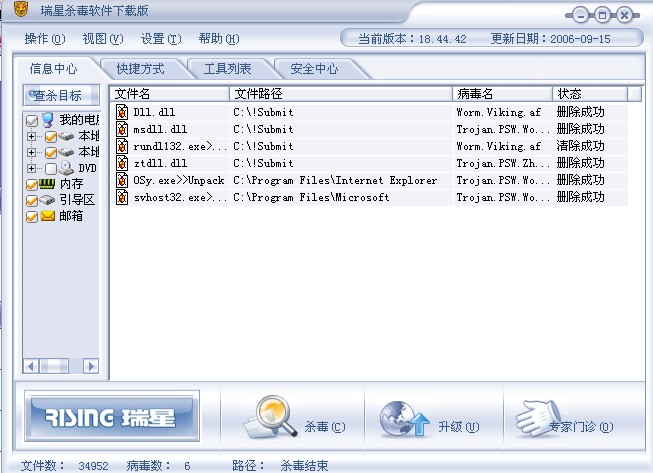
Task: Click the virus file icon beside rundl132.exe
Action: coord(122,146)
